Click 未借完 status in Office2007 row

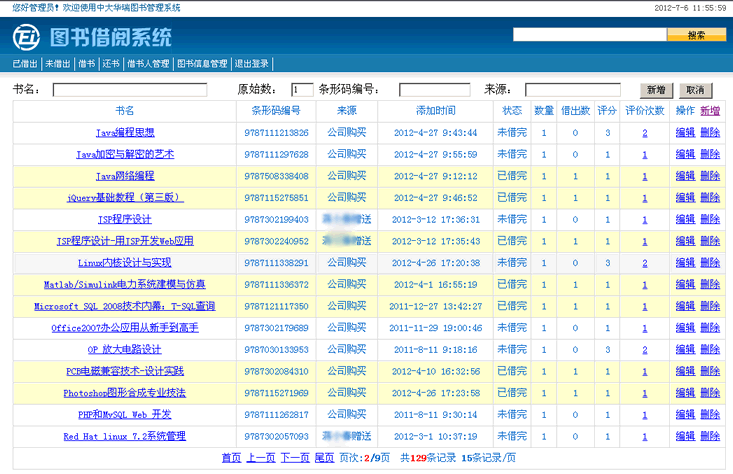coord(512,328)
